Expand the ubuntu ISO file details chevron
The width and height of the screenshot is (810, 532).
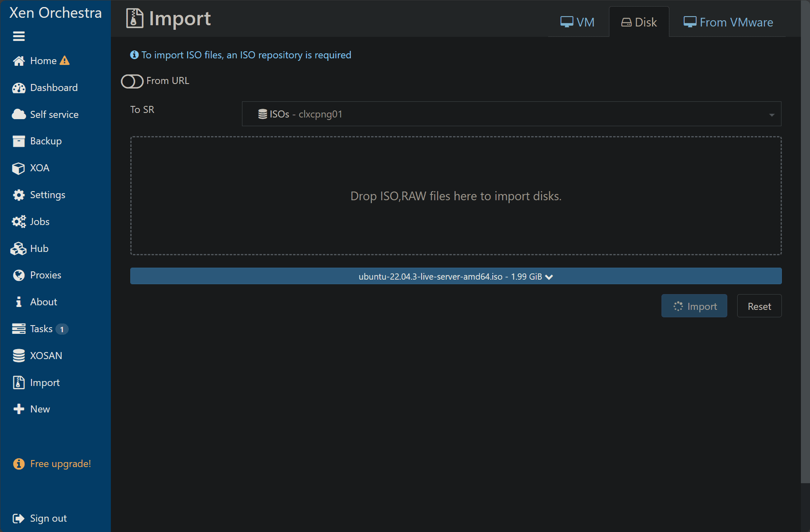tap(549, 277)
